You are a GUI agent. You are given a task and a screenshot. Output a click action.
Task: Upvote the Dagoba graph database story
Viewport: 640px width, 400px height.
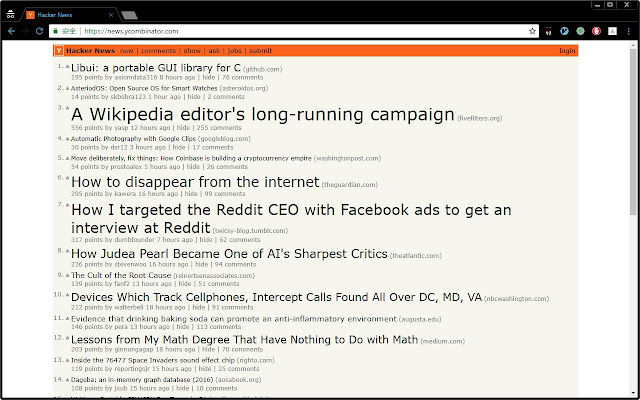67,380
